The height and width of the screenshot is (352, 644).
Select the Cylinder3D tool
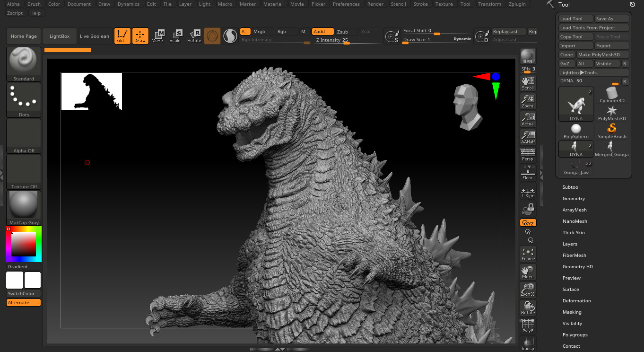click(612, 95)
